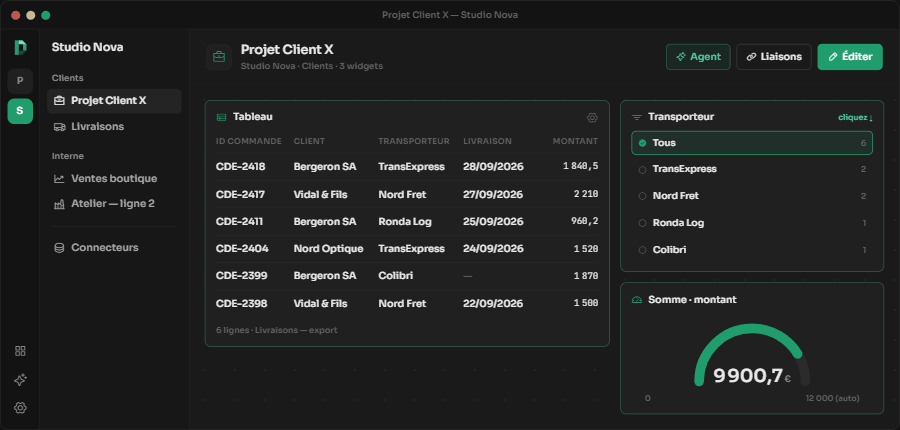Click the 'cliquez' link in Transporteur
This screenshot has width=900, height=430.
(x=855, y=118)
